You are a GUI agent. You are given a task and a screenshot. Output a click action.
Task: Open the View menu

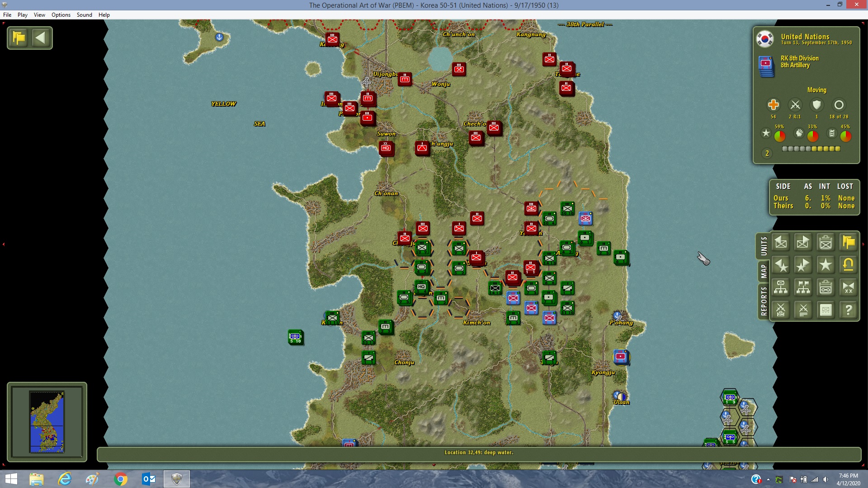(40, 15)
